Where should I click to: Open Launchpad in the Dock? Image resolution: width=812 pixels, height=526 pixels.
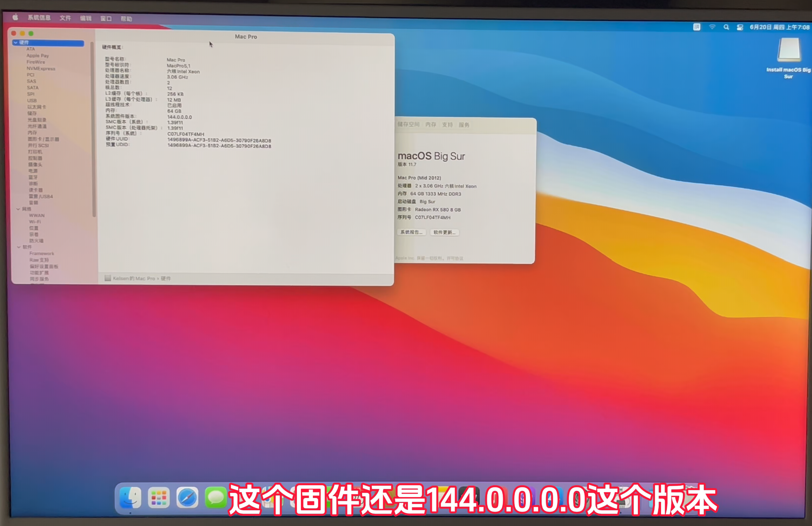pyautogui.click(x=159, y=498)
